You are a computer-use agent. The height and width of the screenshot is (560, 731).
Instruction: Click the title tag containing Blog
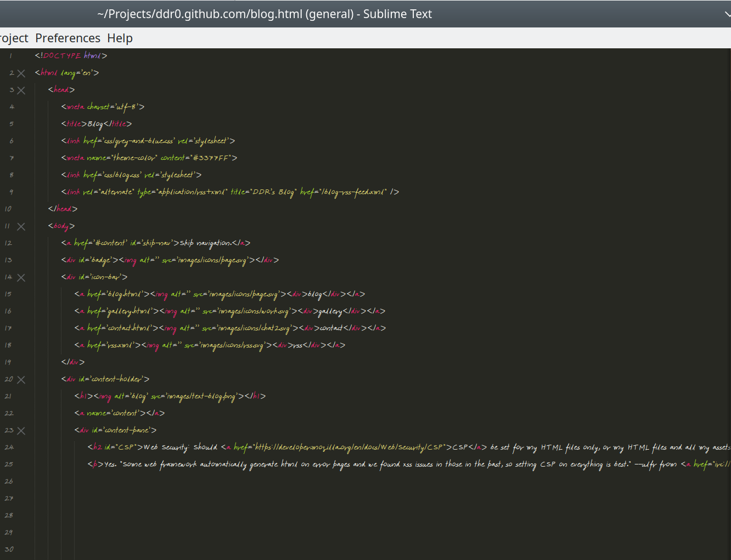pos(96,124)
